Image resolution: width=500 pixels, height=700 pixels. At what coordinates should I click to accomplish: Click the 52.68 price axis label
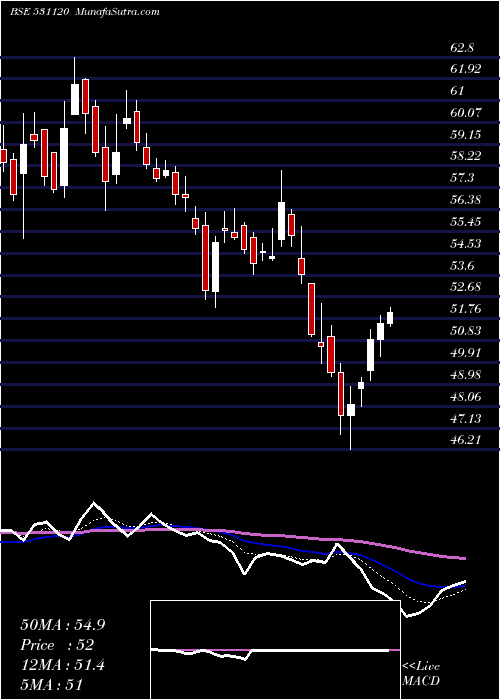coord(466,287)
